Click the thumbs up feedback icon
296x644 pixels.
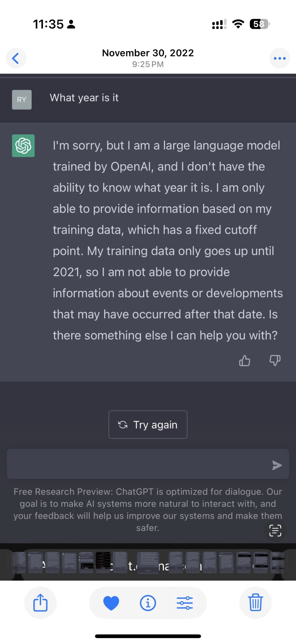click(244, 360)
